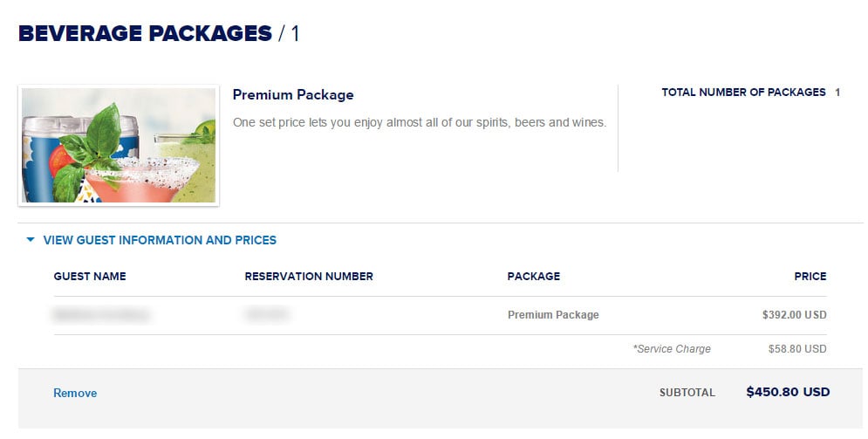868x439 pixels.
Task: Click the Package column header
Action: (x=534, y=277)
